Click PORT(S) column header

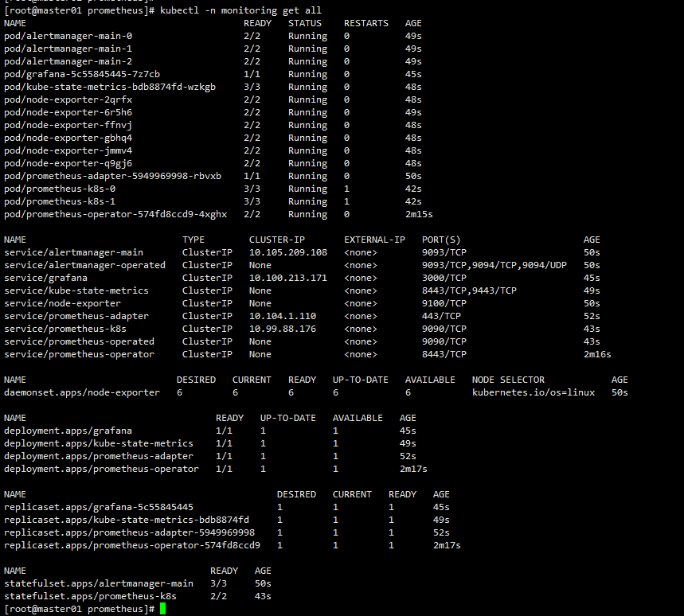click(x=441, y=240)
